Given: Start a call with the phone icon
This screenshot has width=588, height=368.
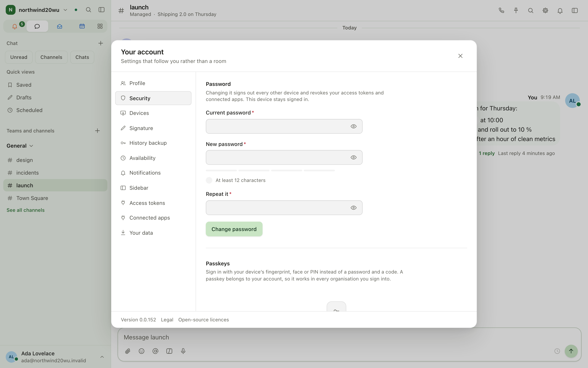Looking at the screenshot, I should 501,10.
